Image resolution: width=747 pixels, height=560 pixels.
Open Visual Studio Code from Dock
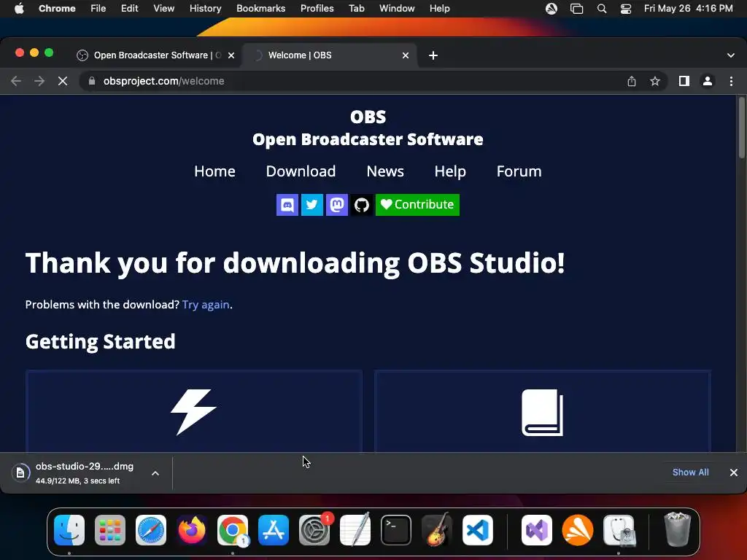[477, 530]
